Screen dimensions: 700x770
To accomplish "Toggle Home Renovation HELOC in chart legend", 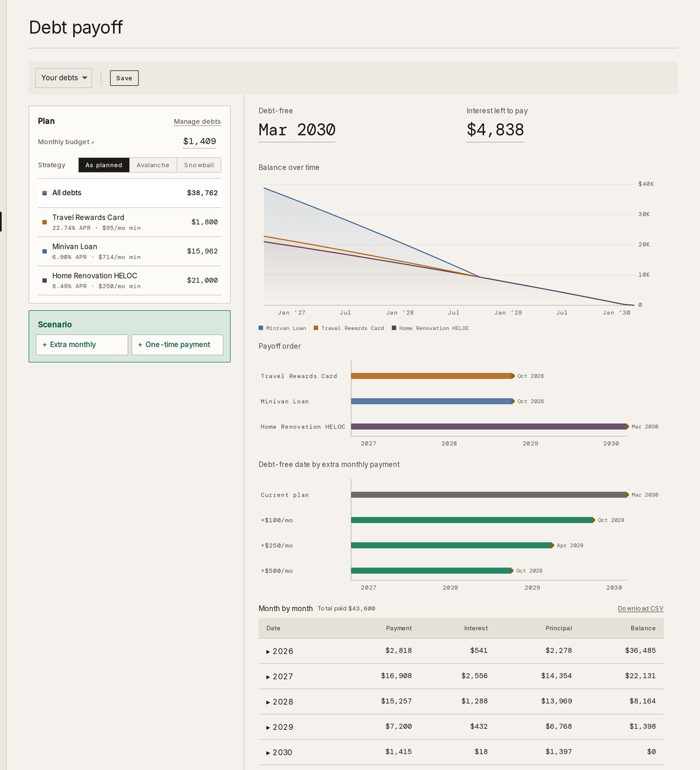I will pyautogui.click(x=430, y=328).
